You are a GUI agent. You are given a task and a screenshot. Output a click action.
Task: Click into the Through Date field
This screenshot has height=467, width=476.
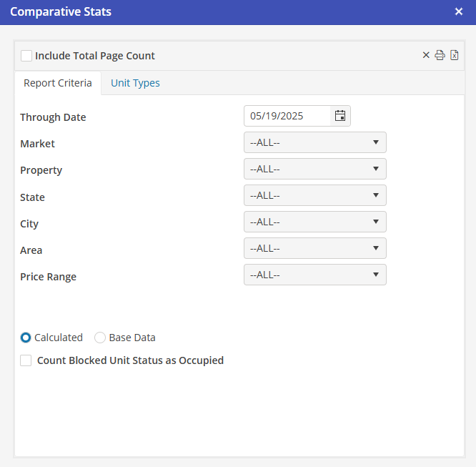(286, 116)
